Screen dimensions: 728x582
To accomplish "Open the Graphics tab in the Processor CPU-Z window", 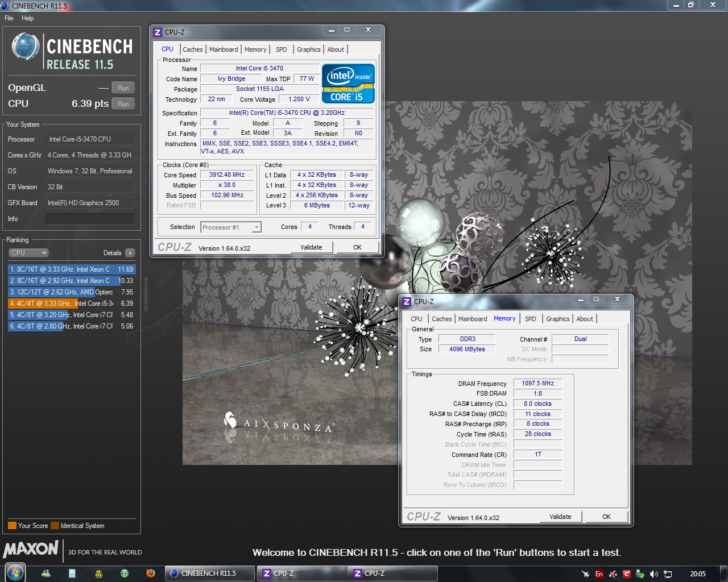I will click(309, 49).
